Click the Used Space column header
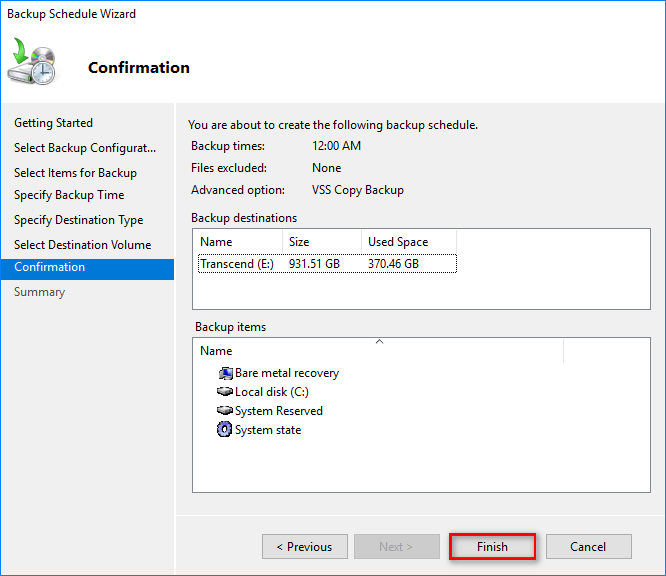The height and width of the screenshot is (576, 666). click(409, 242)
